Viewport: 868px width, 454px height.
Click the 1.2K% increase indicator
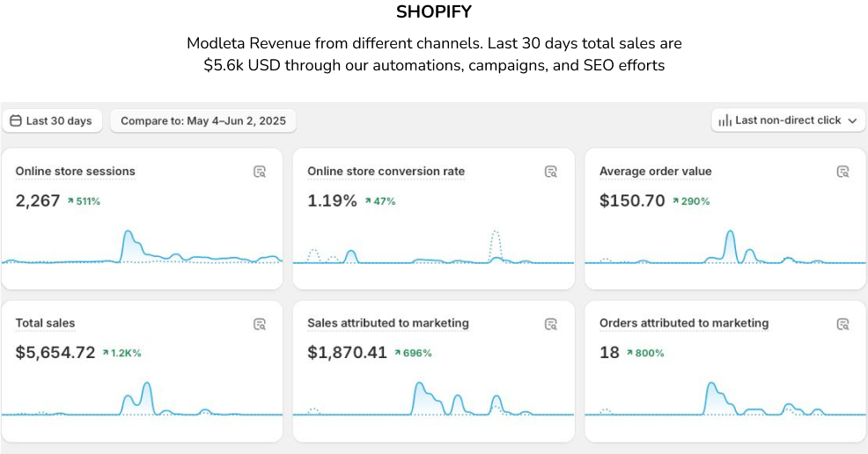121,353
